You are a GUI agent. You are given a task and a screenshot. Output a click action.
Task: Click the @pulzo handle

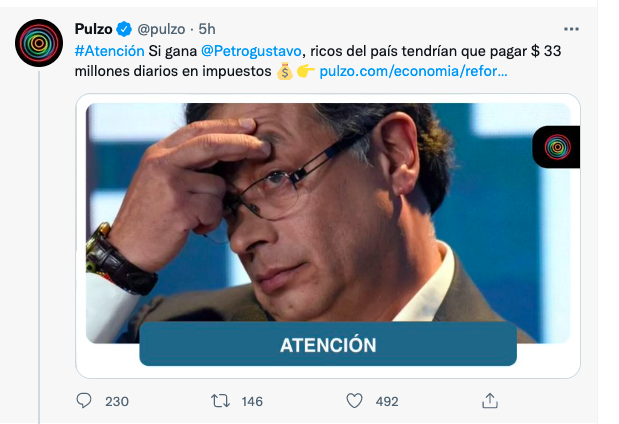point(161,29)
